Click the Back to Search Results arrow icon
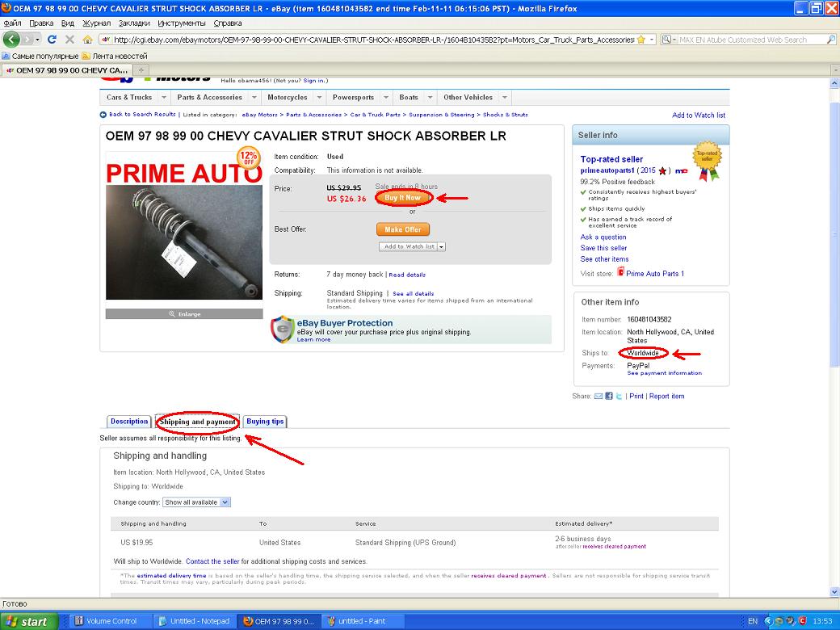The image size is (840, 630). pyautogui.click(x=103, y=115)
